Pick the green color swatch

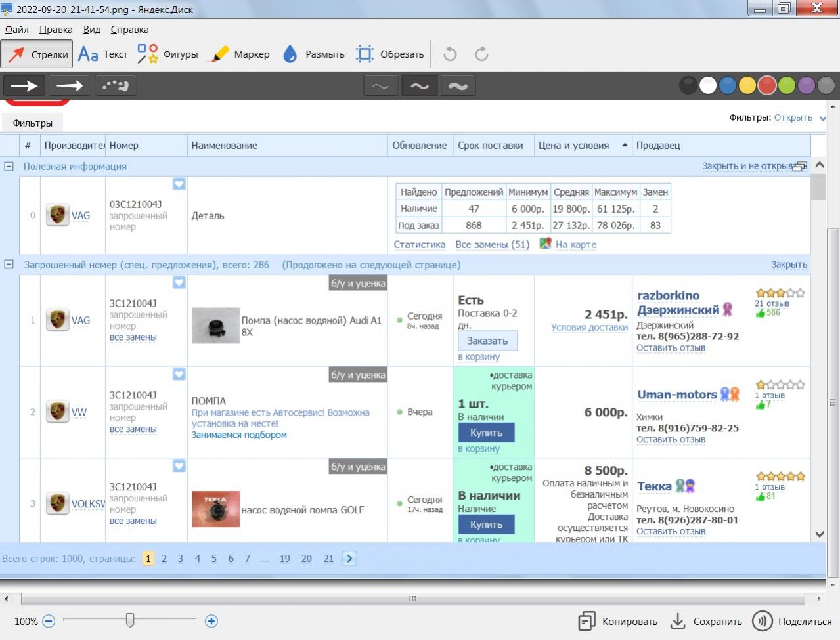(787, 85)
